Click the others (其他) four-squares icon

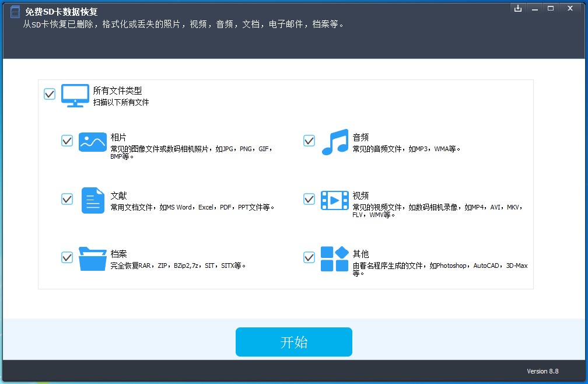click(335, 259)
